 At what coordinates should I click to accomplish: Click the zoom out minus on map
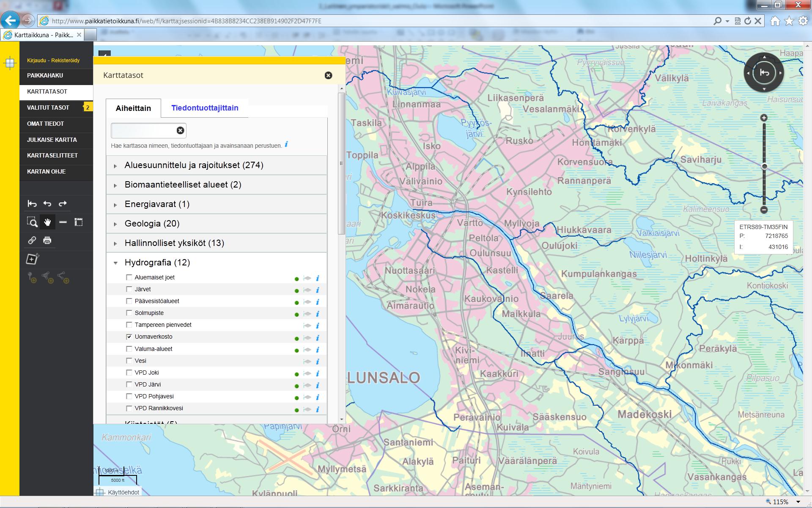pos(764,210)
